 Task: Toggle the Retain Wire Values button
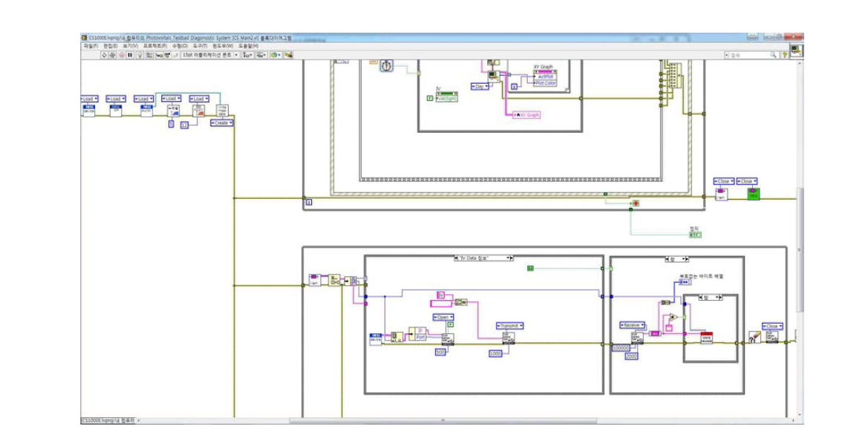tap(149, 55)
